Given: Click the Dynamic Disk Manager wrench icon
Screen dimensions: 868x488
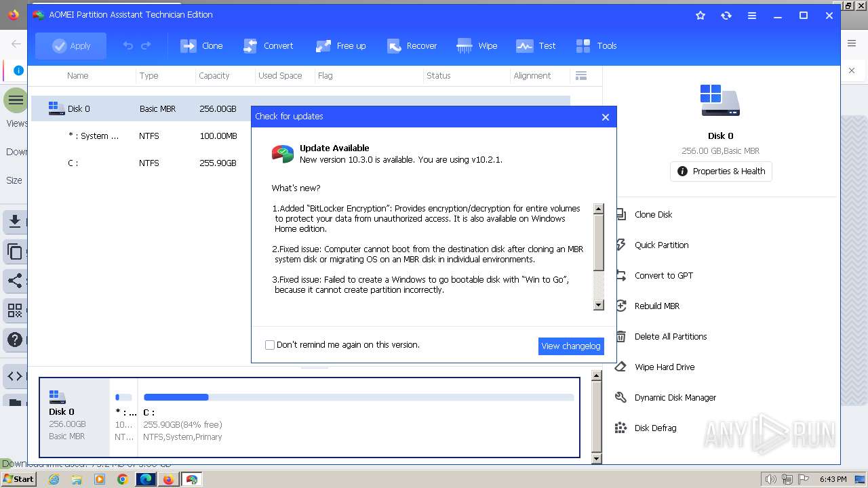Looking at the screenshot, I should coord(620,397).
